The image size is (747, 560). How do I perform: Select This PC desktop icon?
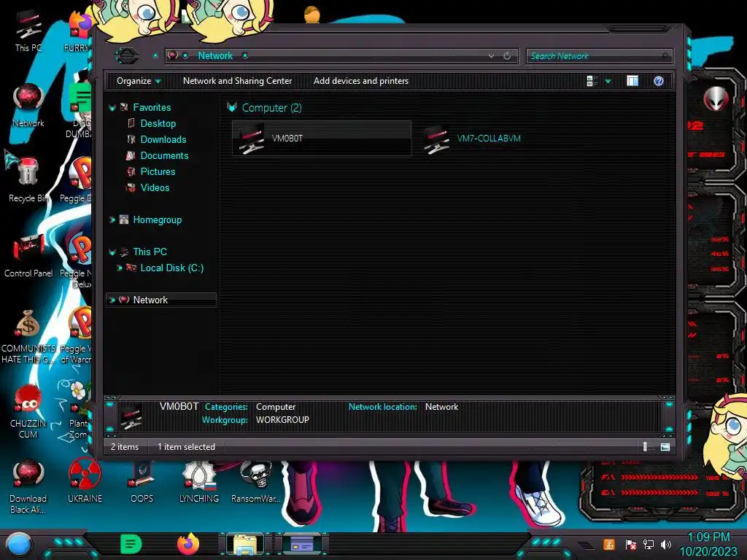(28, 30)
